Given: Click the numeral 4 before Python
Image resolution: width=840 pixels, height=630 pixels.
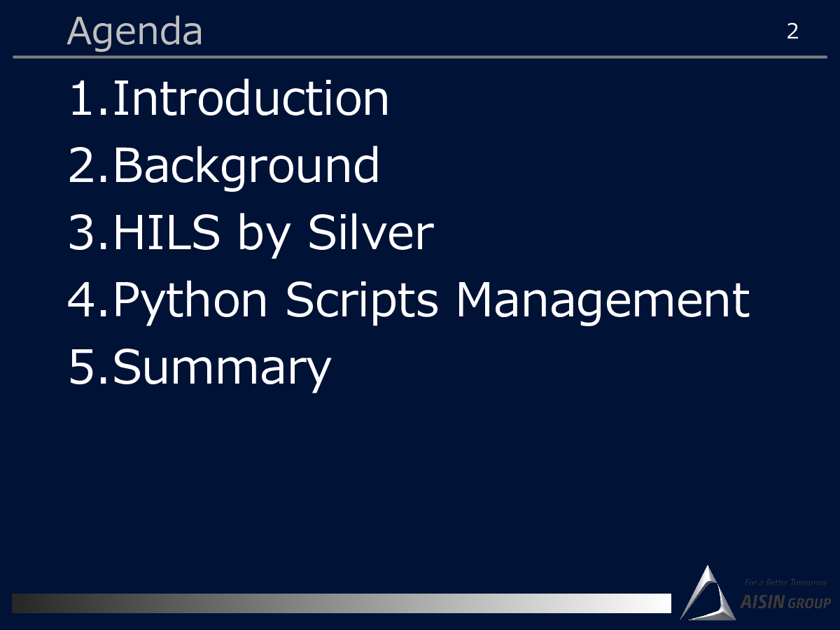Looking at the screenshot, I should (x=81, y=300).
